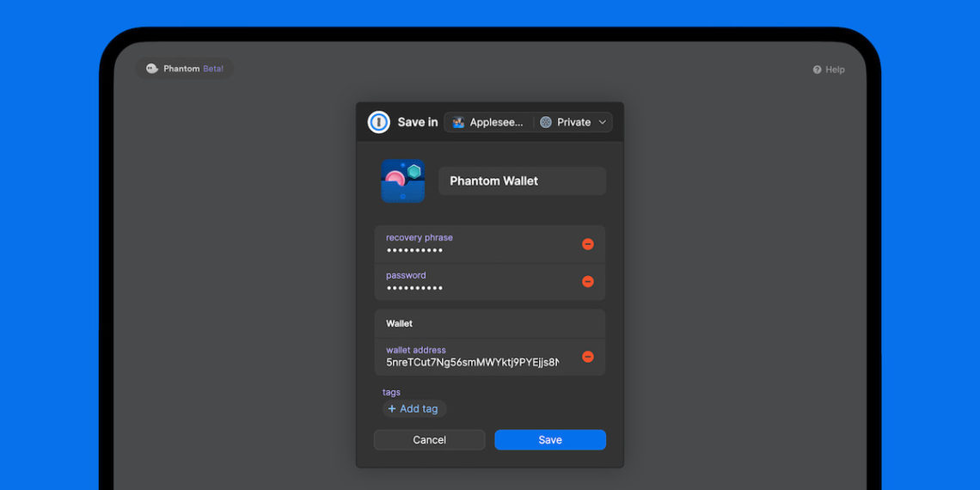980x490 pixels.
Task: Open the Help link
Action: 829,70
